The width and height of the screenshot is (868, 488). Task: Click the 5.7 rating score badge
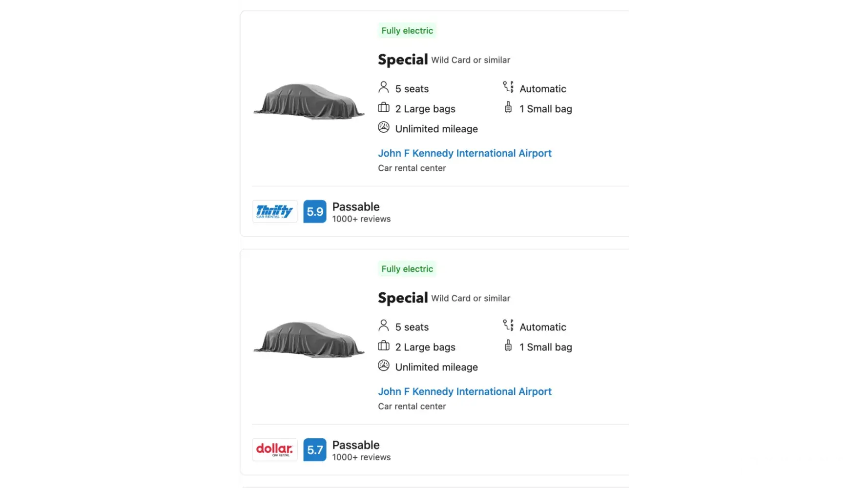315,449
